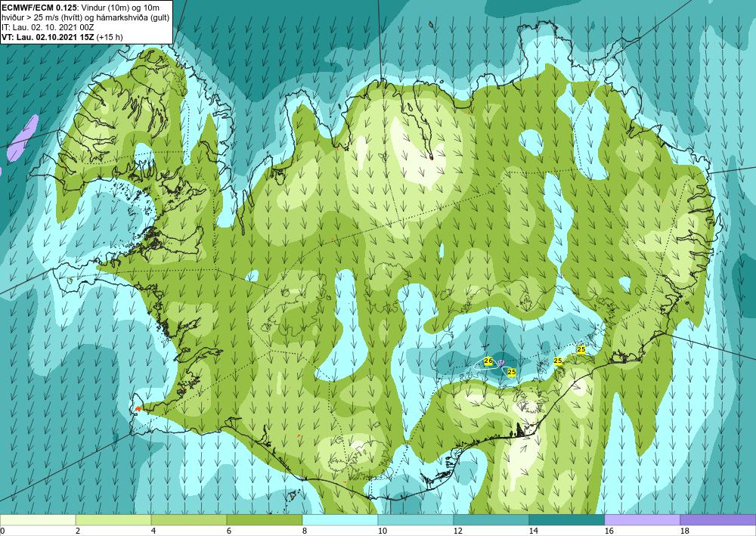Select the 2–4 m/s light green legend swatch
The image size is (756, 536).
[x=113, y=519]
